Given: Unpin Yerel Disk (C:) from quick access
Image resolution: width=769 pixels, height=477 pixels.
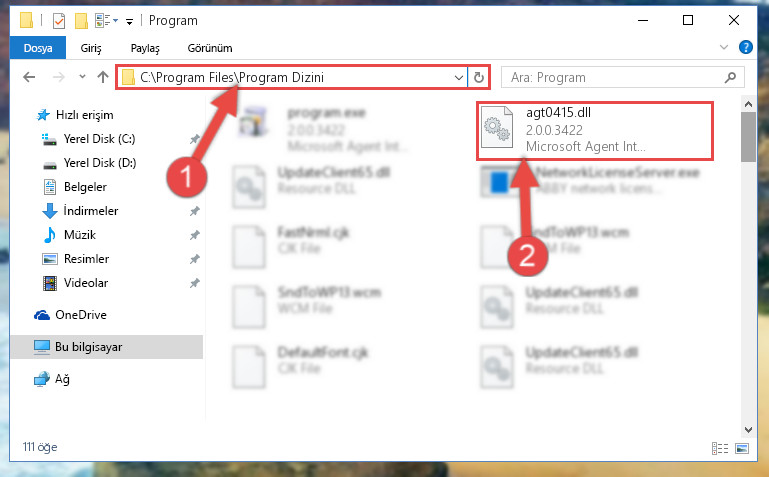Looking at the screenshot, I should [195, 139].
